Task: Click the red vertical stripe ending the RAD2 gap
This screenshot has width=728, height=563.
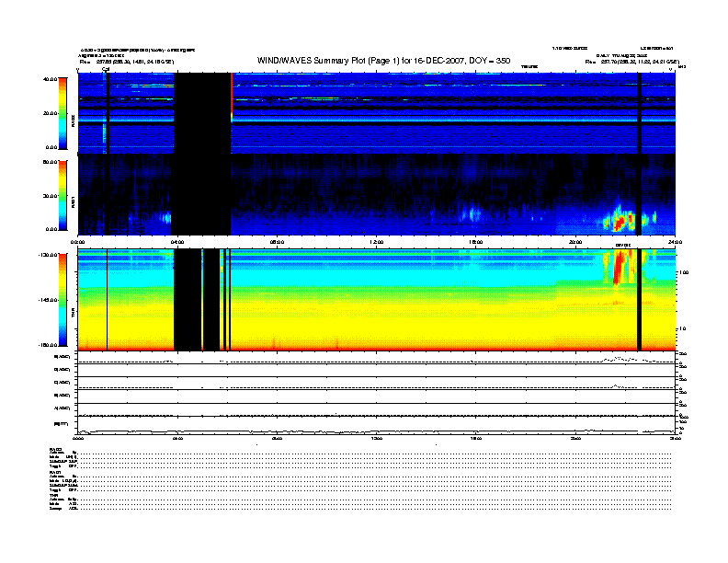Action: pos(232,96)
